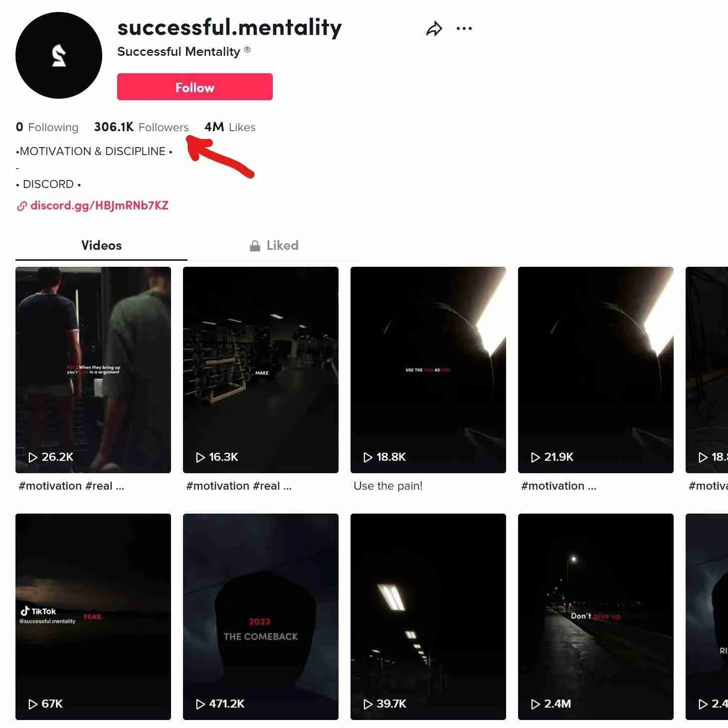728x728 pixels.
Task: Click the TikTok logo watermark on the FEAR video
Action: (37, 611)
